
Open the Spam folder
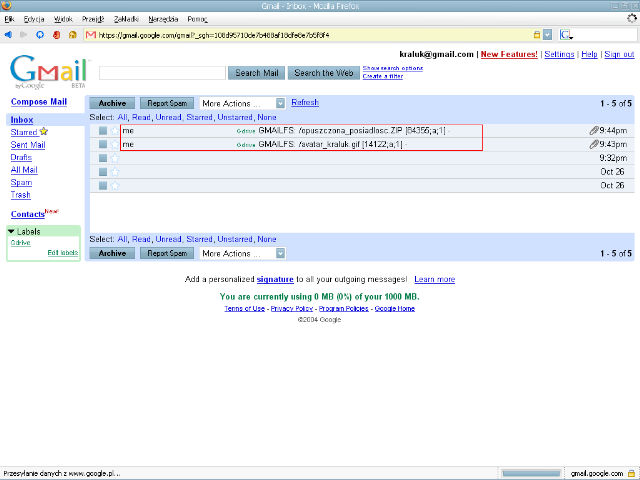[21, 182]
